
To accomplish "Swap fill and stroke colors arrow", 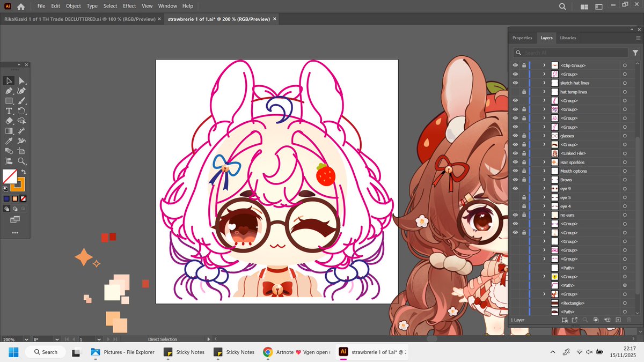I will 24,172.
